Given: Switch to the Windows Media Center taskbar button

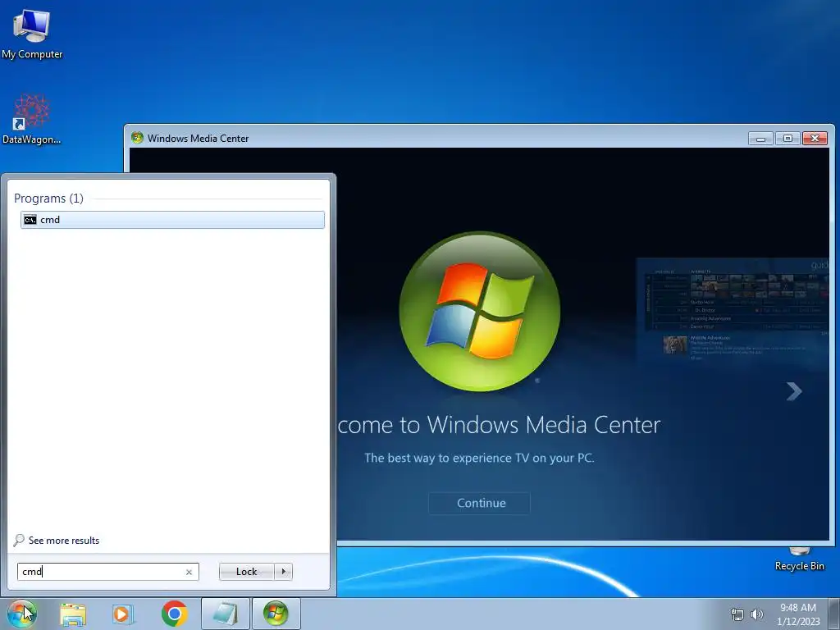Looking at the screenshot, I should coord(276,614).
